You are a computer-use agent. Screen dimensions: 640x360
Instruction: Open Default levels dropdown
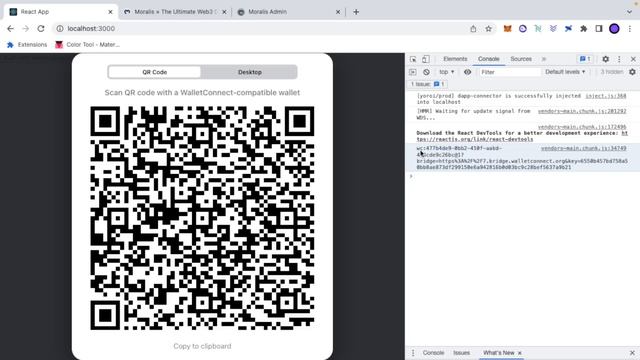(565, 72)
